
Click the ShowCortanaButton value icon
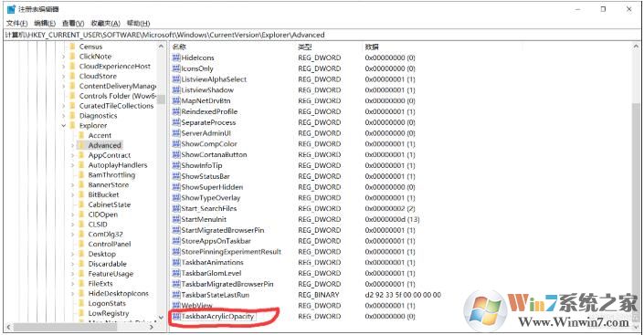click(176, 154)
